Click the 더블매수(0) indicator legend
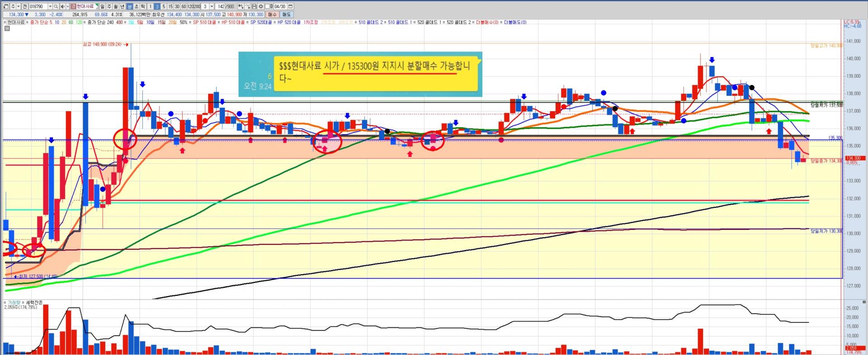This screenshot has height=355, width=868. click(486, 22)
